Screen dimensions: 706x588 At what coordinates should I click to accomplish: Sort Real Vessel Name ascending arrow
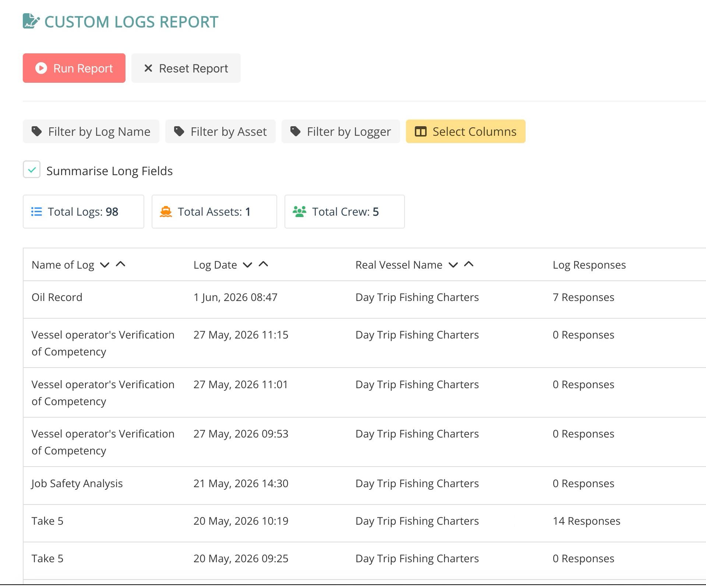point(469,264)
